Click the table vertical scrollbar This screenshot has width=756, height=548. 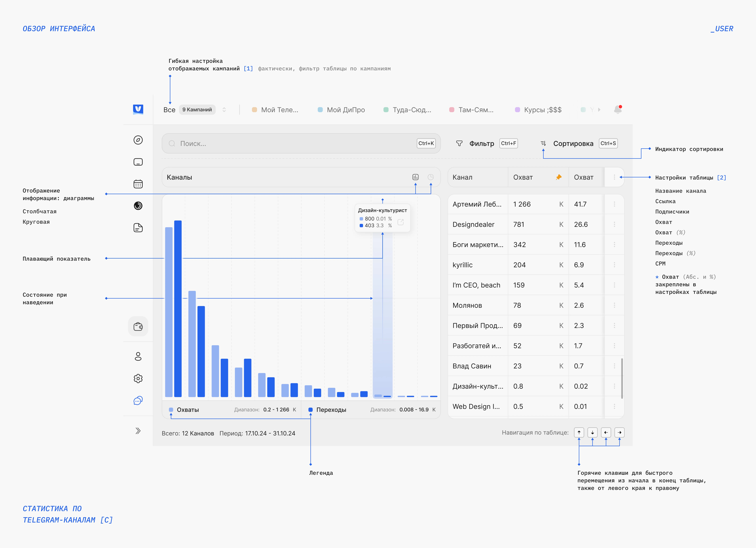point(622,378)
